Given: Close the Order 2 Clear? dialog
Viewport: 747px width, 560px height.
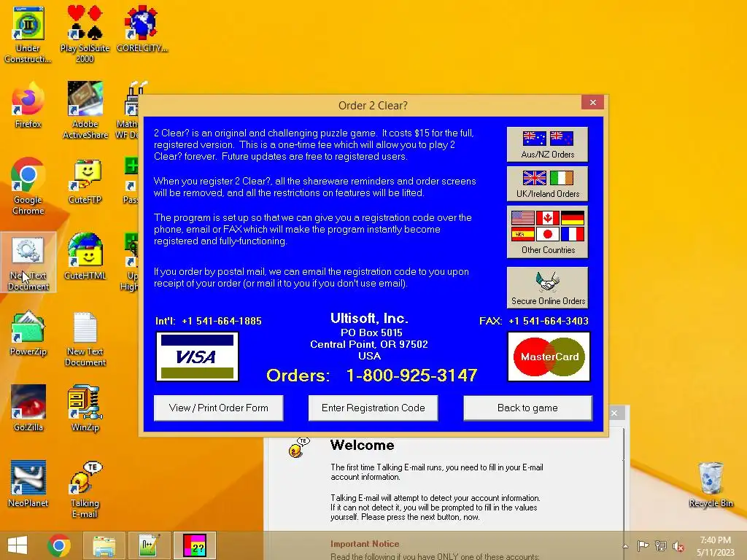Looking at the screenshot, I should pos(592,102).
